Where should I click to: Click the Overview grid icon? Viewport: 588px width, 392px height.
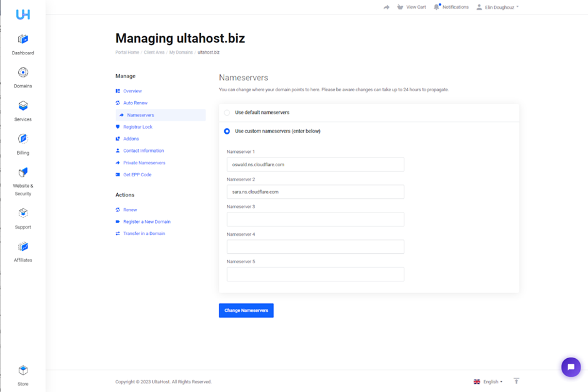coord(117,91)
